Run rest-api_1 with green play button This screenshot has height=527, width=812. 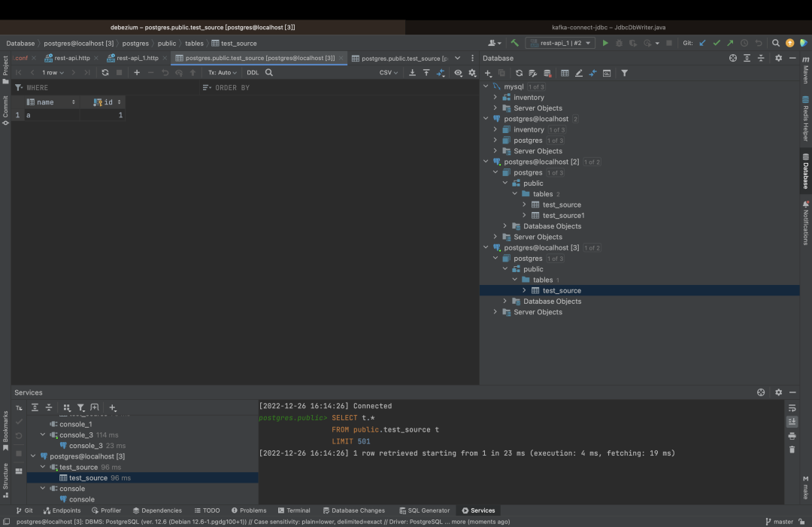[605, 44]
